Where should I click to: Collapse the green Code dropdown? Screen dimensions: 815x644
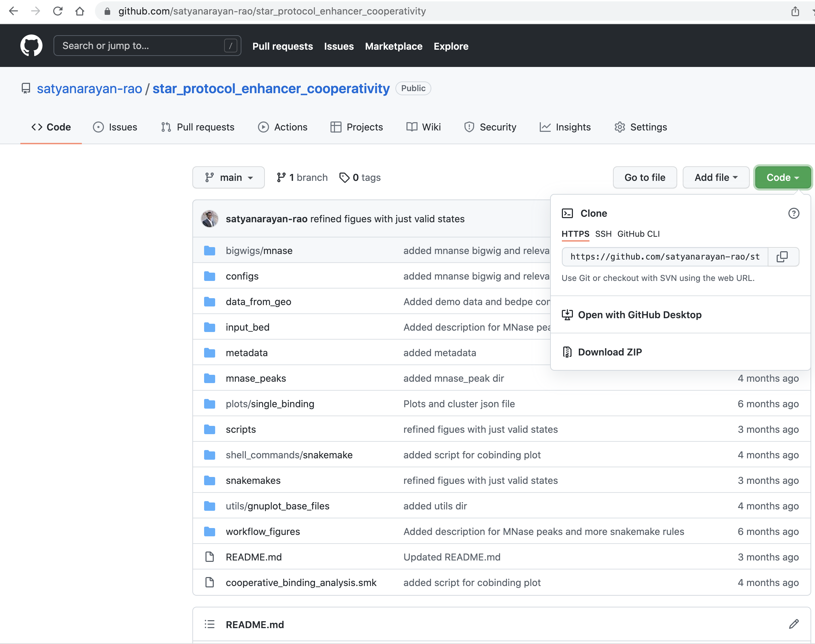pyautogui.click(x=783, y=178)
